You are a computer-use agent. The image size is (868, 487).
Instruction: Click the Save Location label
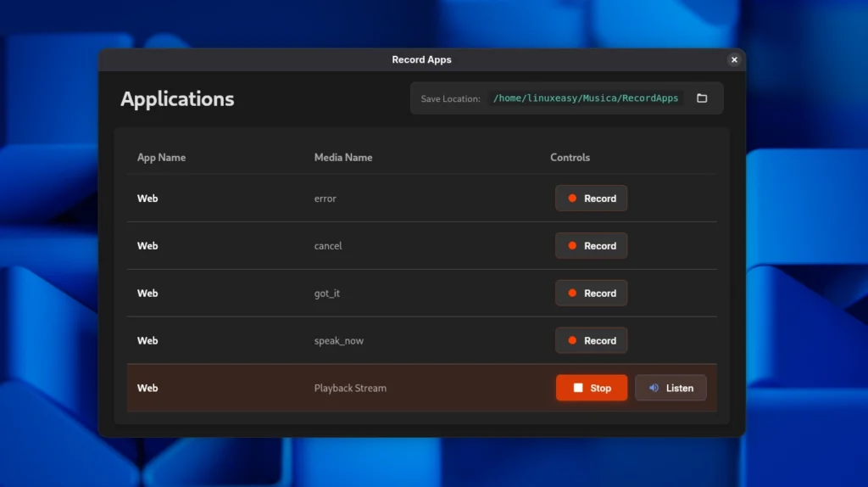point(450,98)
